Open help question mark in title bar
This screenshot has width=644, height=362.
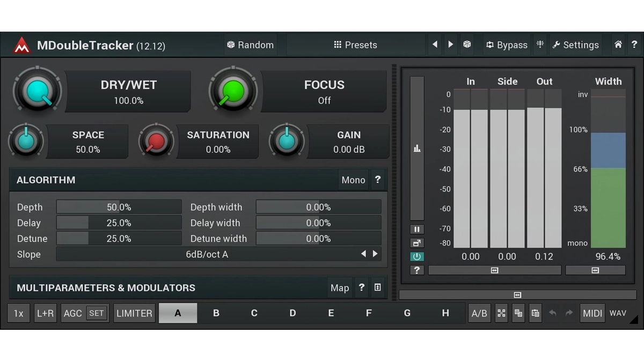click(x=634, y=45)
